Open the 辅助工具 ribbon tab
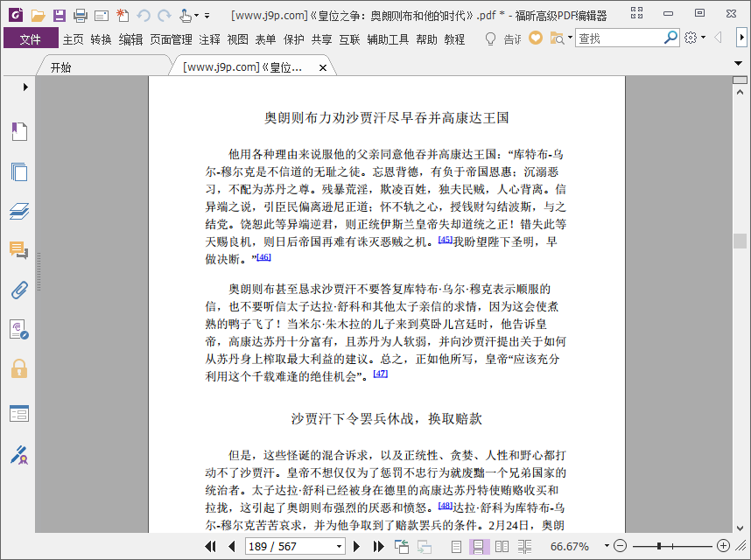This screenshot has height=560, width=751. click(x=388, y=39)
